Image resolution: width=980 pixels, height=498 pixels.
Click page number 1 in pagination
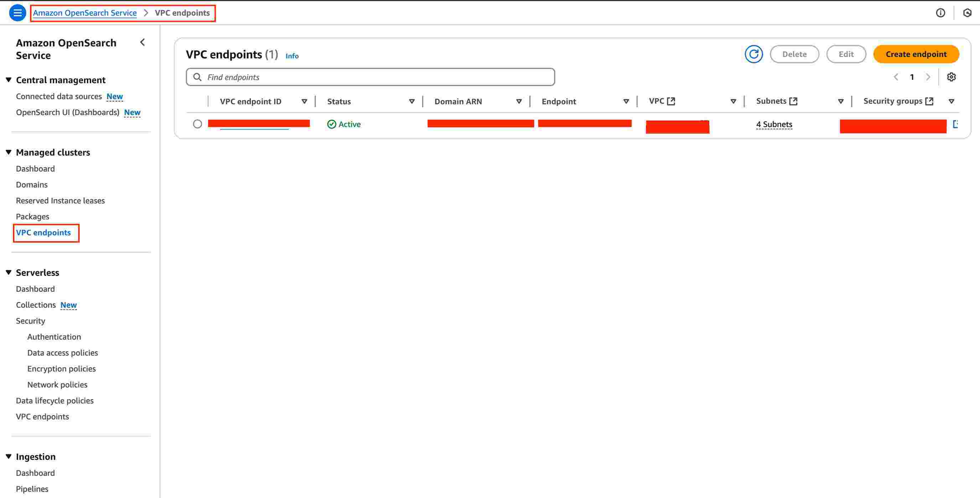click(912, 77)
